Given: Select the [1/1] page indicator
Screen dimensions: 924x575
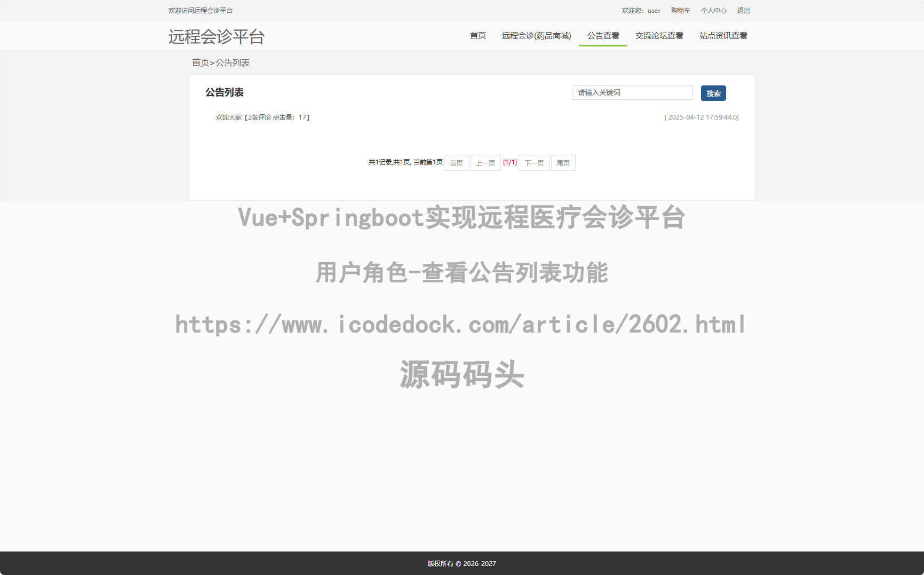Looking at the screenshot, I should click(x=510, y=162).
